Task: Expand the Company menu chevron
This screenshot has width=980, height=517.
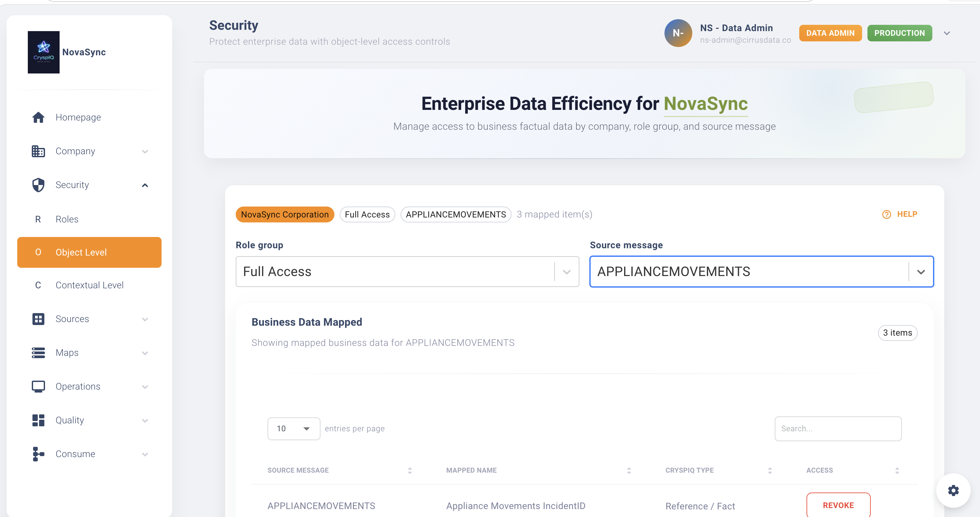Action: (x=145, y=151)
